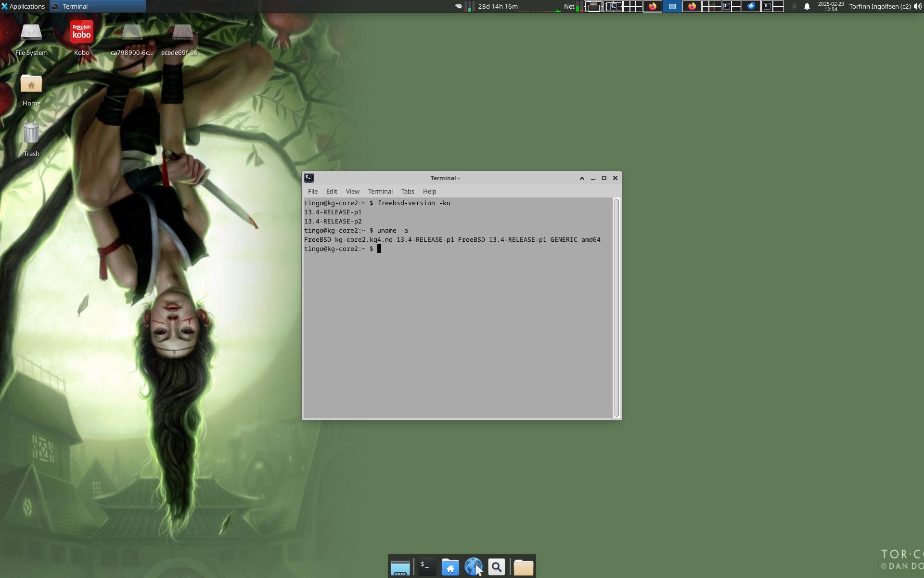Expand the Torfinn Ingolfsen user menu
The width and height of the screenshot is (924, 578).
click(880, 6)
